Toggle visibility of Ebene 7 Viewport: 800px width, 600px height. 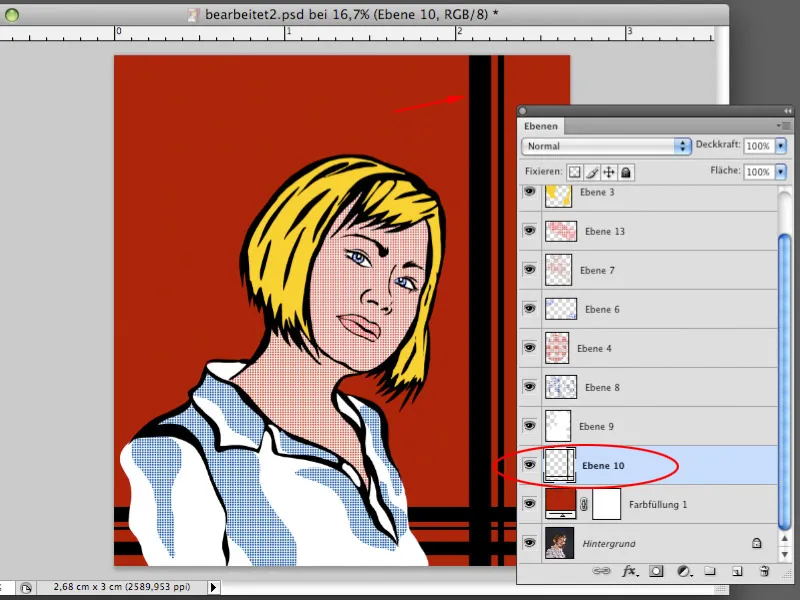tap(530, 269)
